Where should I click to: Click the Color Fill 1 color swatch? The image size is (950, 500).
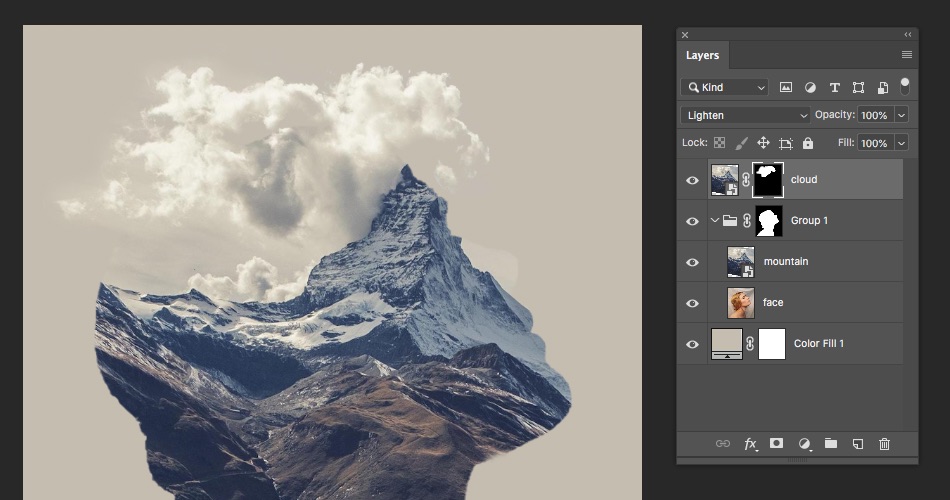(x=726, y=342)
